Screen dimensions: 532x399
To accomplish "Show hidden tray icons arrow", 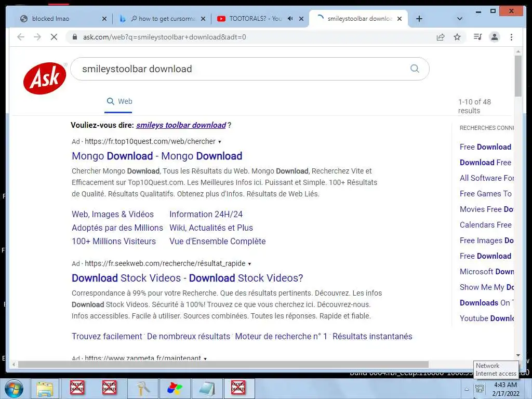I will coord(467,389).
